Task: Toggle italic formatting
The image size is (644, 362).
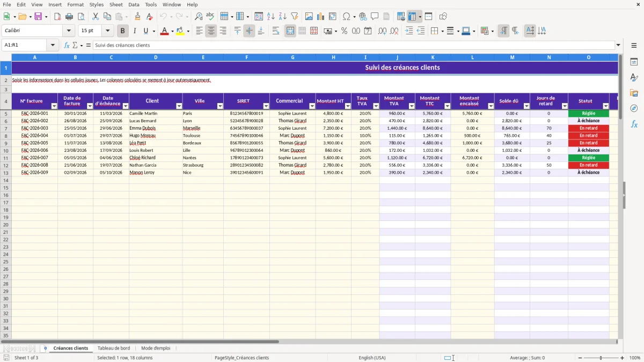Action: coord(134,31)
